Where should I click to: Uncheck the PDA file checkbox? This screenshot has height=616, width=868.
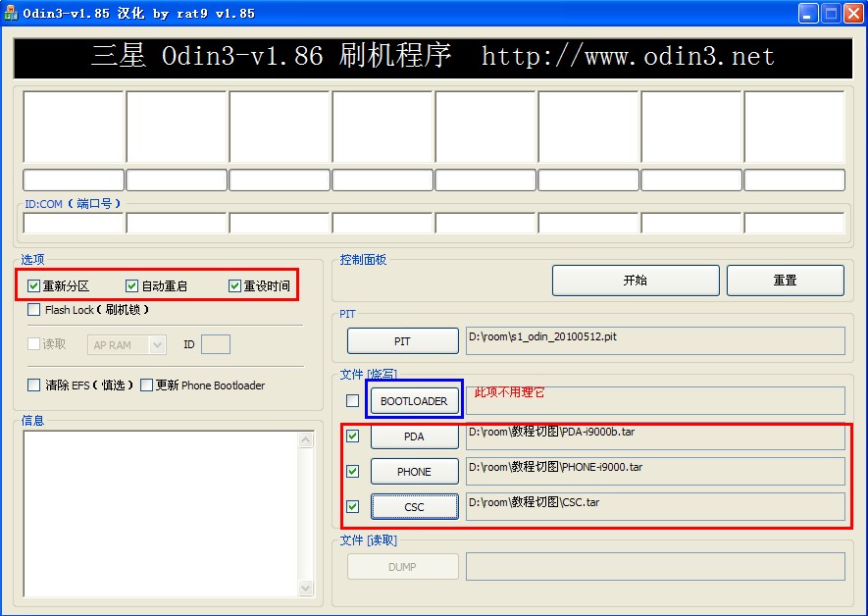pyautogui.click(x=352, y=436)
